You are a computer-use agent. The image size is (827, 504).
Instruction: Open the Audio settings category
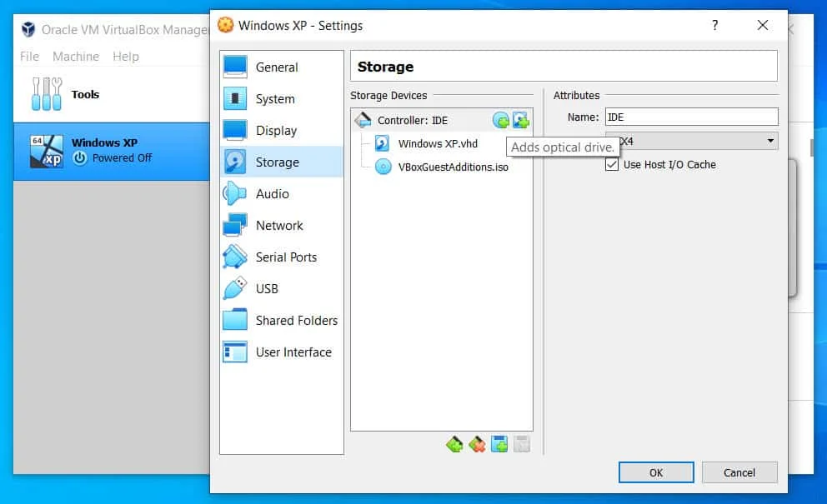click(x=281, y=193)
